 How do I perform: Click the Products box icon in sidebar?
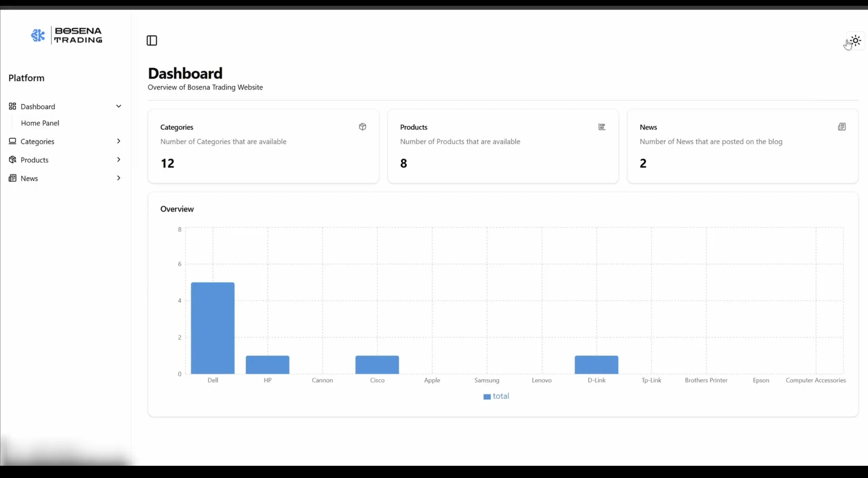13,160
